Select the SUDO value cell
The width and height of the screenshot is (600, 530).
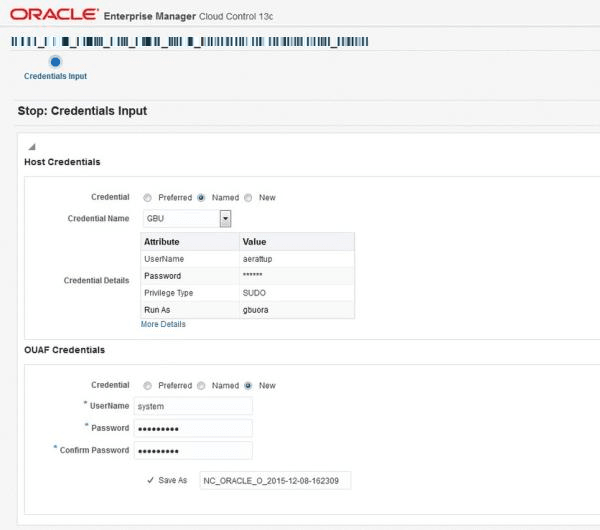(x=297, y=293)
